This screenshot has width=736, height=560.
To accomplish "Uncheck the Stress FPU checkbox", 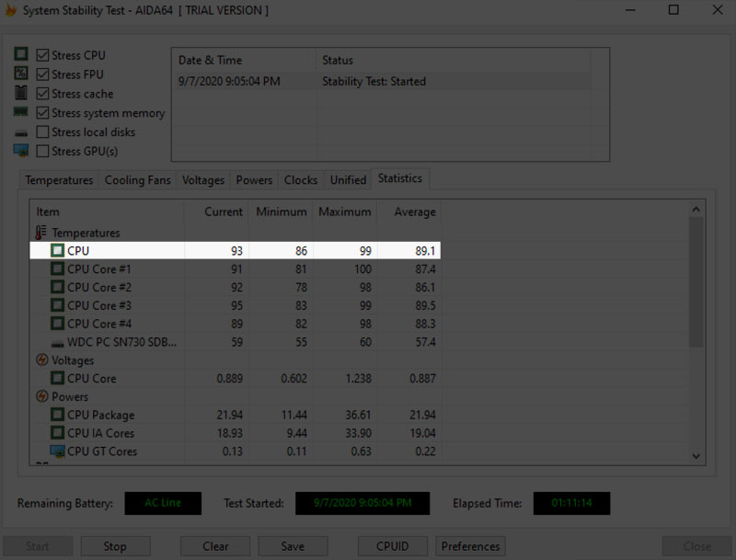I will pos(42,74).
